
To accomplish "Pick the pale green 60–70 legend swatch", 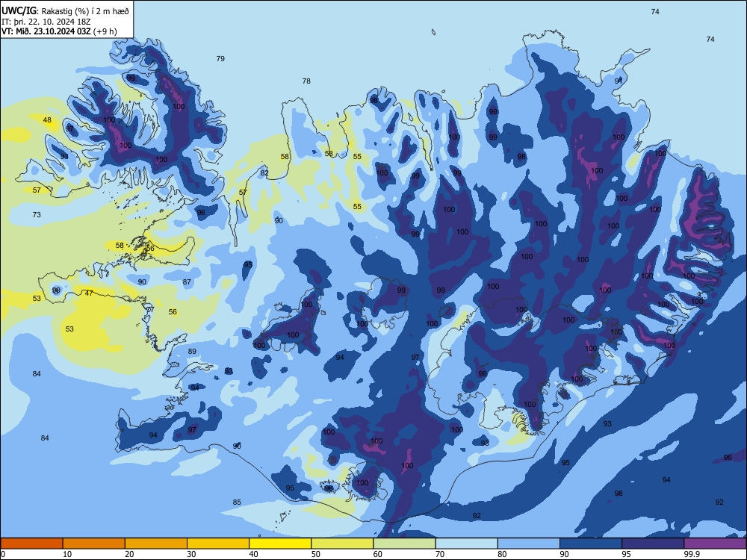I will (404, 544).
